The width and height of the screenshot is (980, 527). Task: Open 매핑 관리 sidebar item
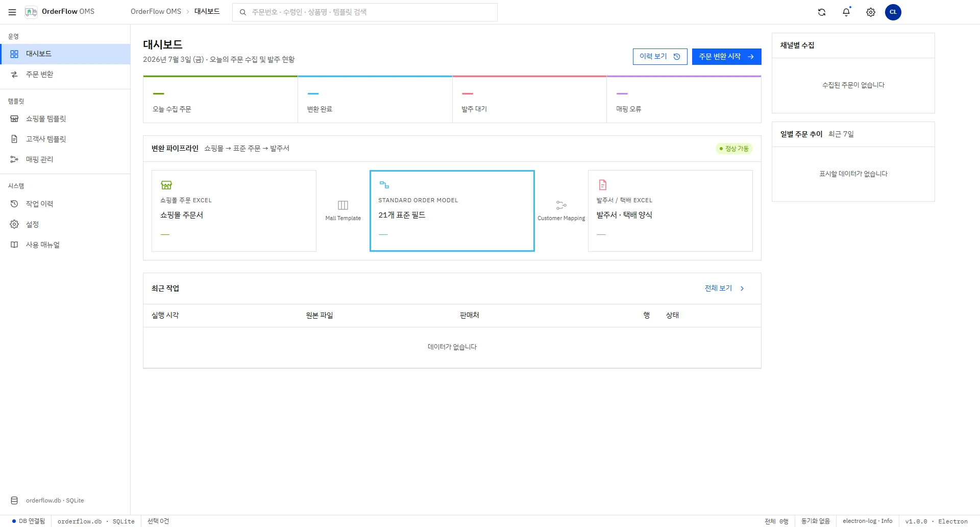pyautogui.click(x=65, y=160)
